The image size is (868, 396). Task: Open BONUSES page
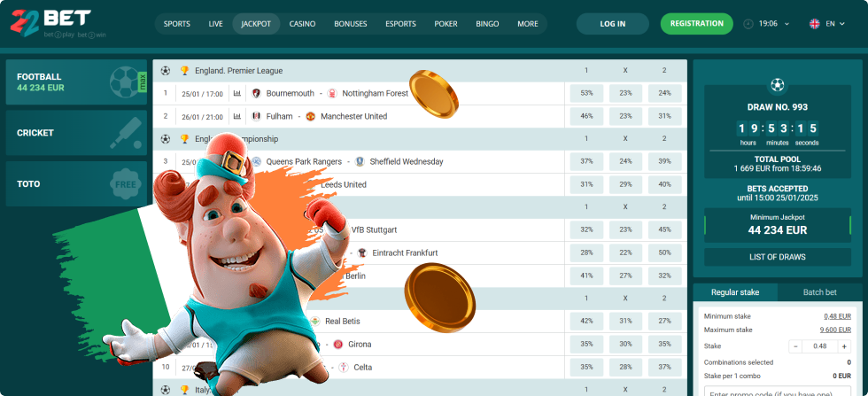[351, 24]
